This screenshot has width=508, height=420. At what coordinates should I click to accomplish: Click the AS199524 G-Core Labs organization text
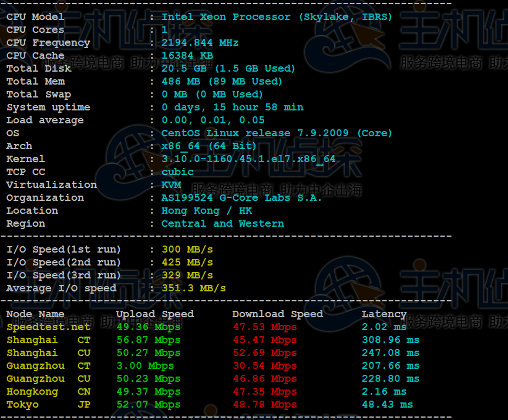click(x=241, y=198)
